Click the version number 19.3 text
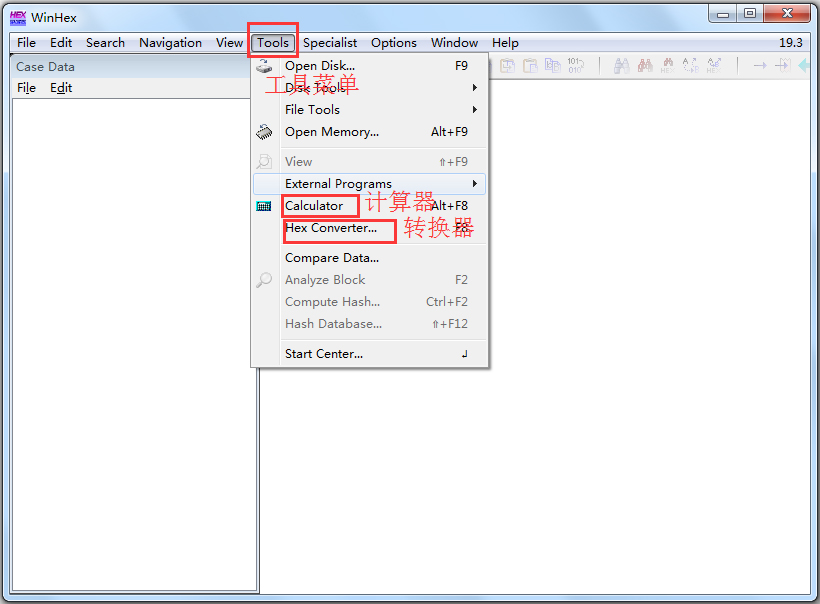The height and width of the screenshot is (604, 820). tap(791, 42)
